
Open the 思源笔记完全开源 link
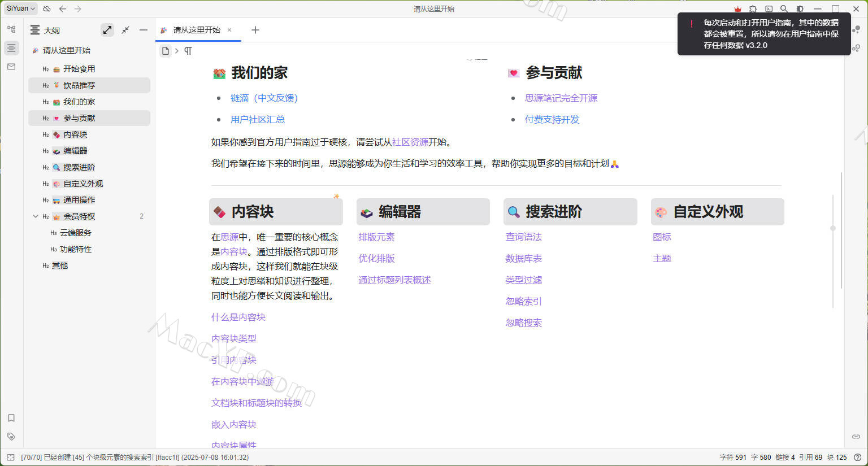pos(561,98)
